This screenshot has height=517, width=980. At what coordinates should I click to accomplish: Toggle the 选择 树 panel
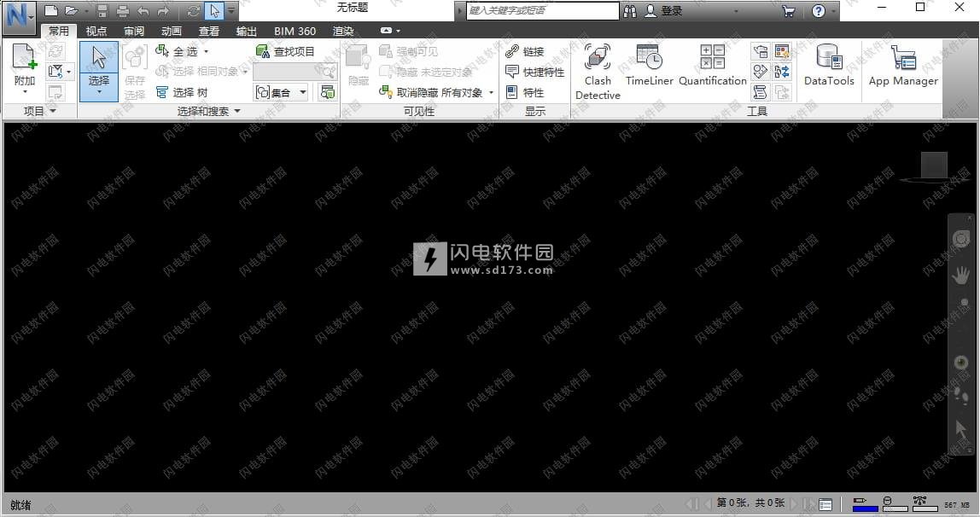pos(182,92)
